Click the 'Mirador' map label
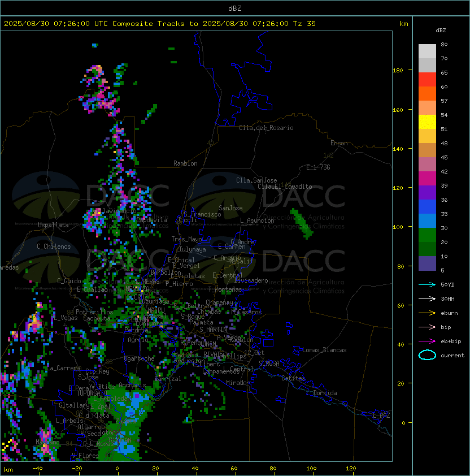 tap(238, 383)
